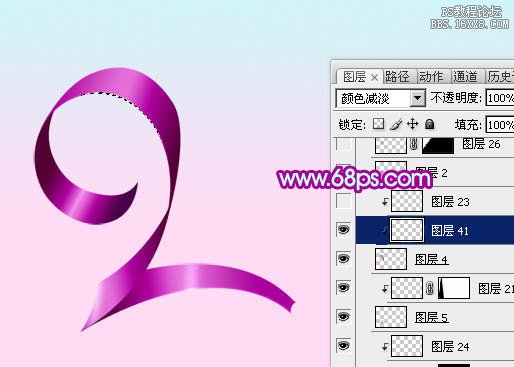514x367 pixels.
Task: Select the 图层 5 layer thumbnail
Action: (x=391, y=317)
